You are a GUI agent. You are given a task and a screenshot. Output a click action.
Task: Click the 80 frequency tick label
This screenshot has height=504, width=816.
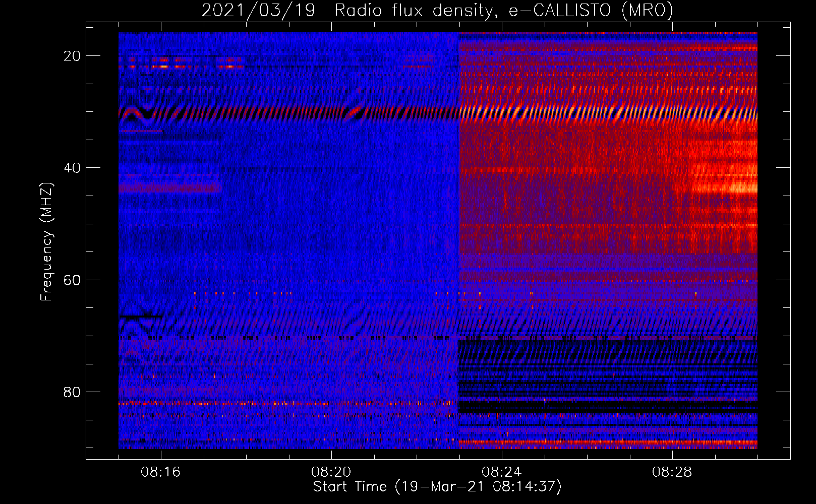pos(72,392)
